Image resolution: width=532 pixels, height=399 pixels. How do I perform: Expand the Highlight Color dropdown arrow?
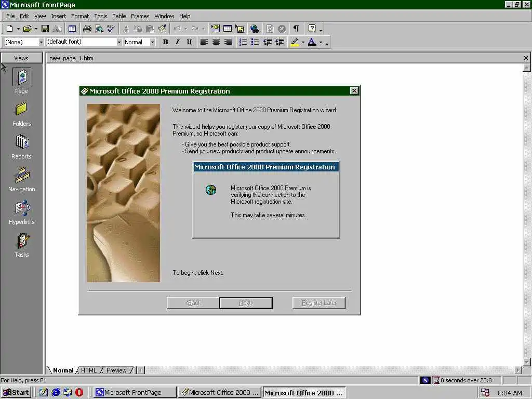(303, 43)
